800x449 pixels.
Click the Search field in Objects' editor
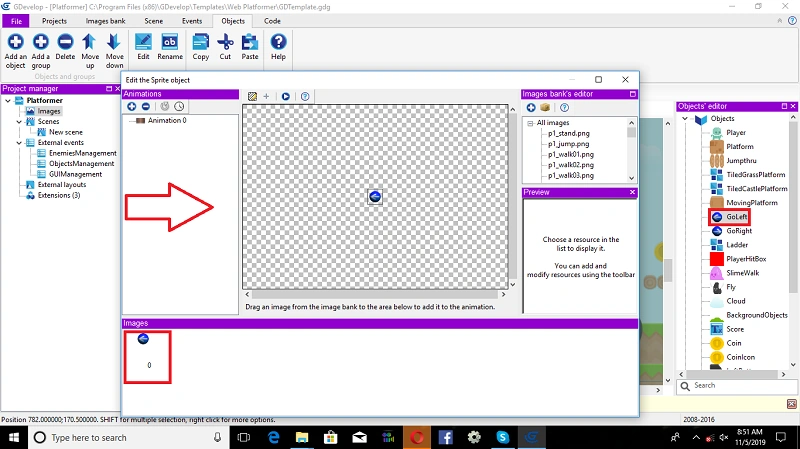coord(737,386)
